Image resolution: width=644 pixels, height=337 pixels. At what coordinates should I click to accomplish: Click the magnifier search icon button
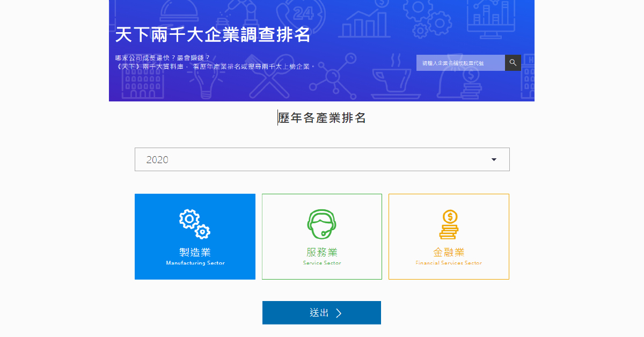click(x=513, y=63)
